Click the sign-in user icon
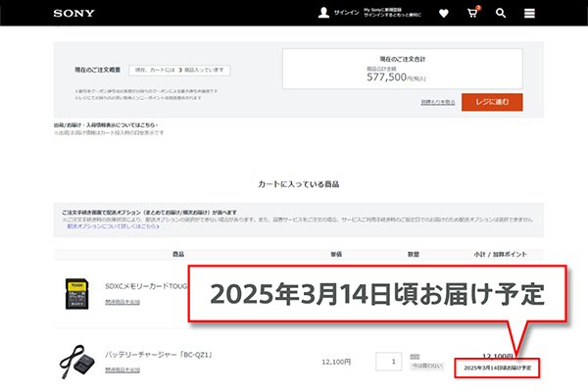 [x=324, y=13]
